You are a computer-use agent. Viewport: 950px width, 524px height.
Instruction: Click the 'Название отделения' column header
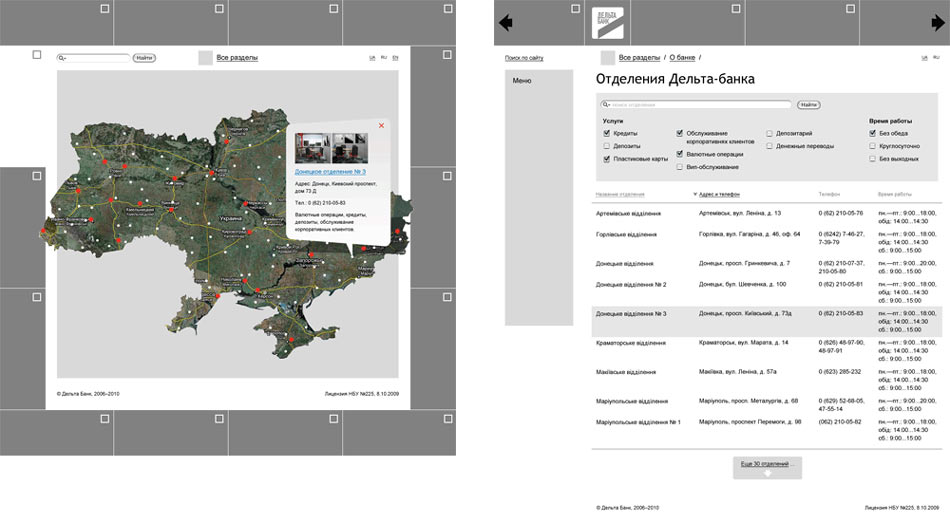click(620, 194)
